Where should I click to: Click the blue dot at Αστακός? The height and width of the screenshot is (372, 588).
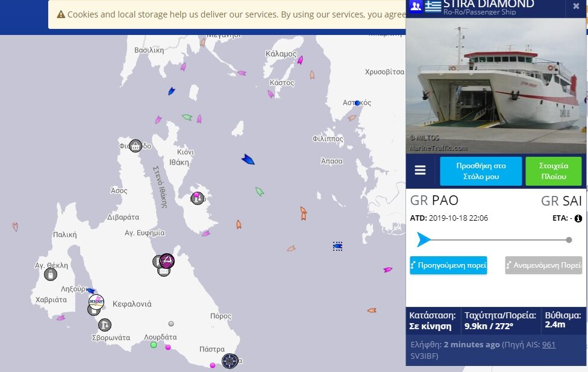(x=357, y=103)
